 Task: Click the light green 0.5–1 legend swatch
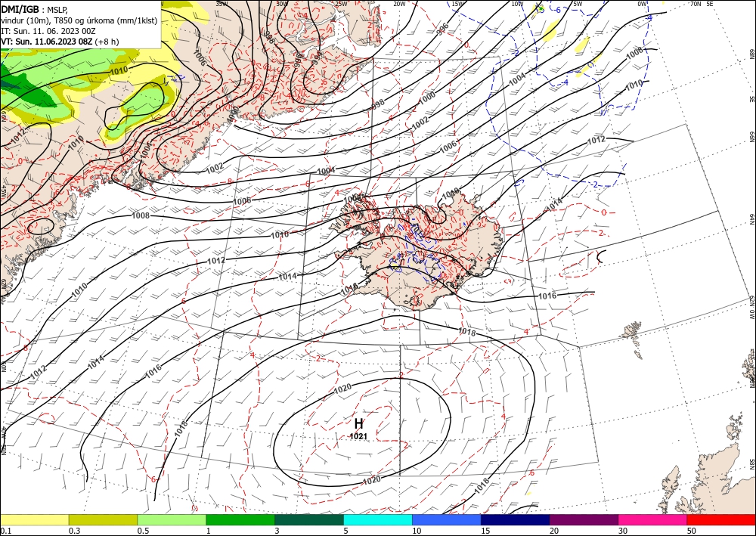[x=172, y=519]
